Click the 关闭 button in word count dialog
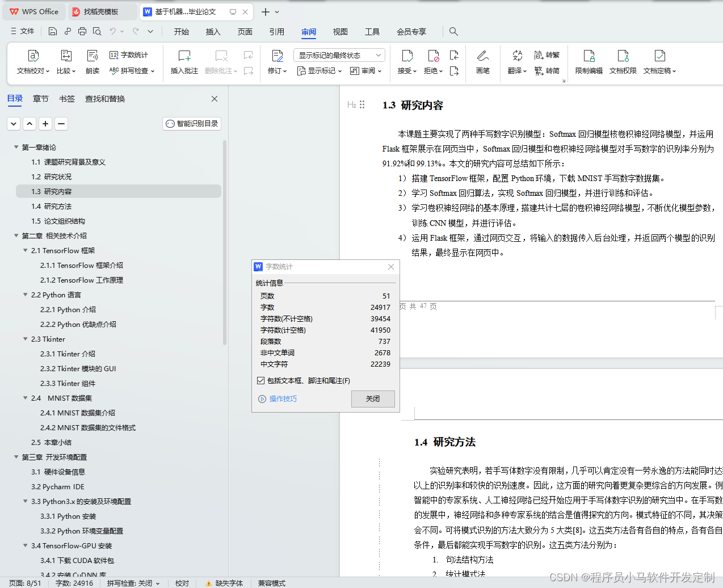723x588 pixels. [373, 399]
